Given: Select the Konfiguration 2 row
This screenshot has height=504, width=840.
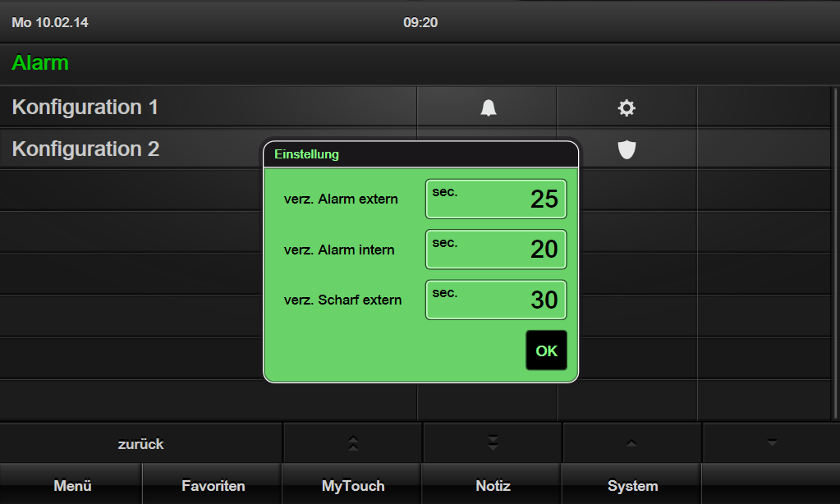Looking at the screenshot, I should tap(131, 149).
